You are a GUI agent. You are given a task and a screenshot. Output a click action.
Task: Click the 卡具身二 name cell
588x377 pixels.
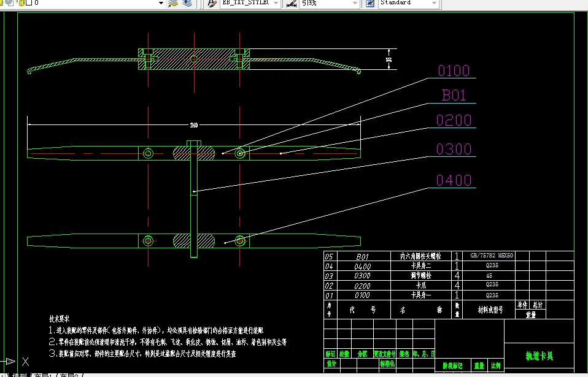(x=421, y=266)
